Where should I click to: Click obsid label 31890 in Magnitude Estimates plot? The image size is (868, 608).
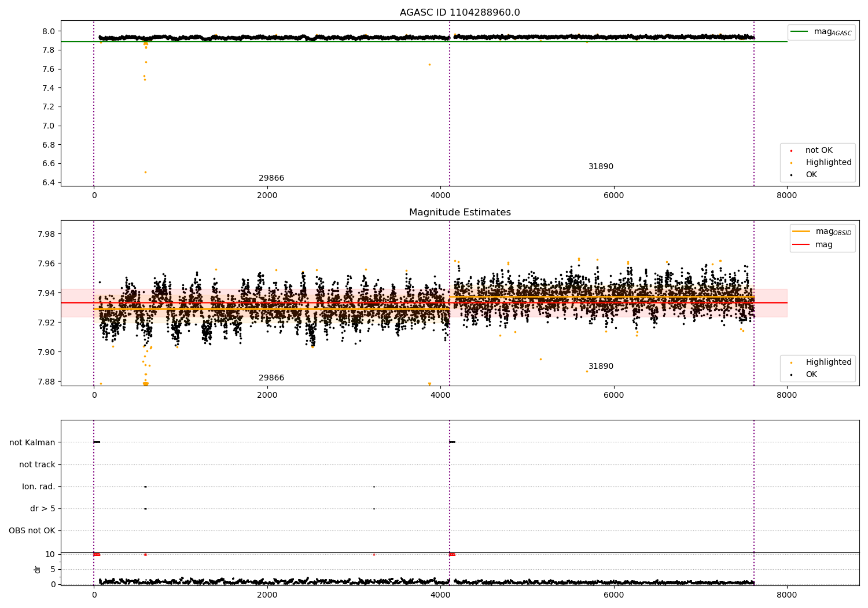[x=601, y=367]
